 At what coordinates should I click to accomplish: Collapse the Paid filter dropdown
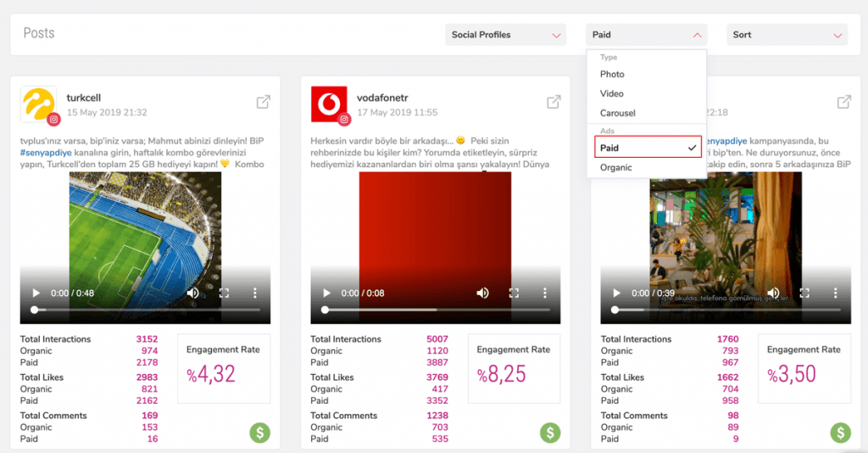click(x=646, y=34)
